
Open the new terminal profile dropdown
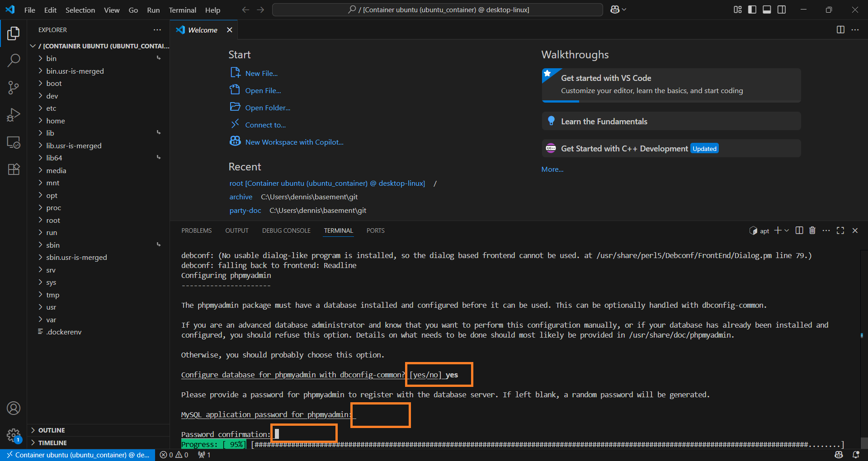[786, 230]
